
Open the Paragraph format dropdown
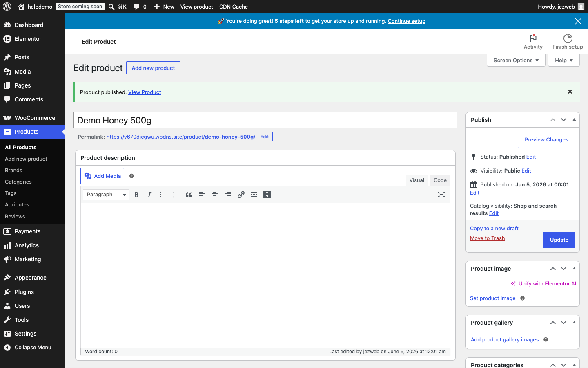106,195
